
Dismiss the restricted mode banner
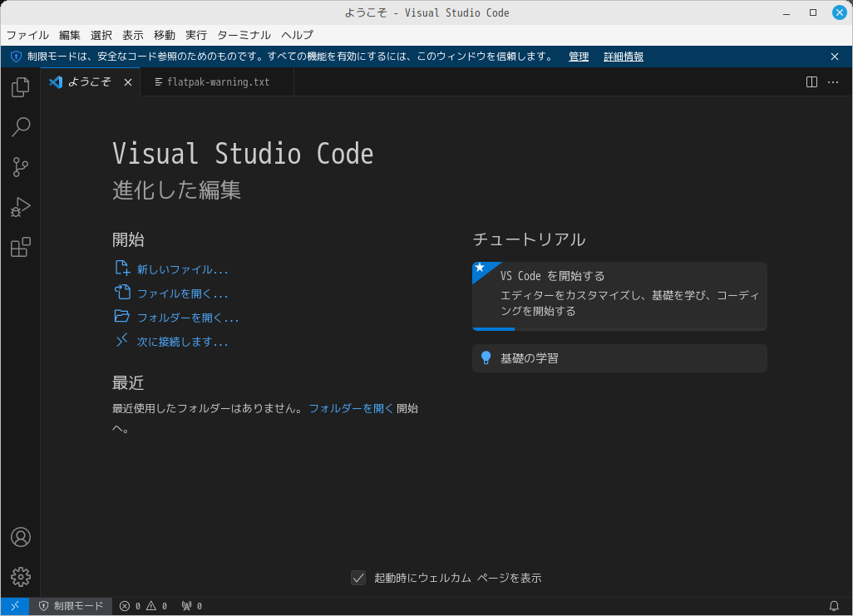835,57
